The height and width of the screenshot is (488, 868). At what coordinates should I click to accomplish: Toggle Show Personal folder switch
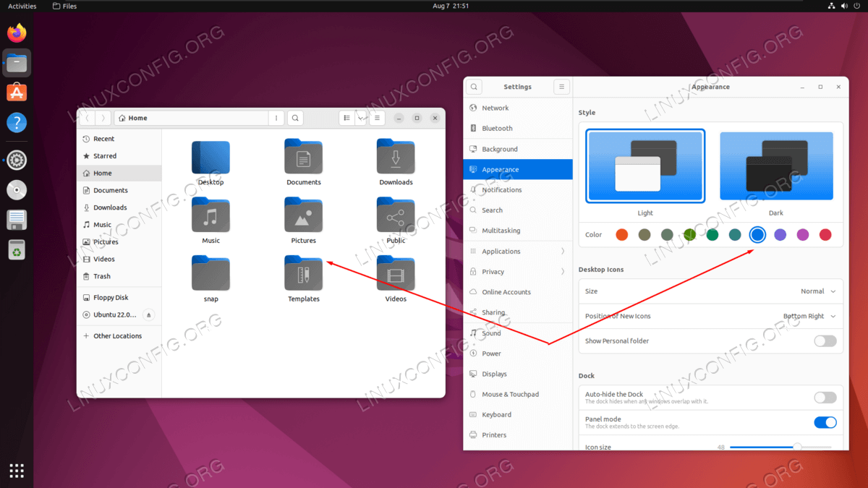[825, 341]
